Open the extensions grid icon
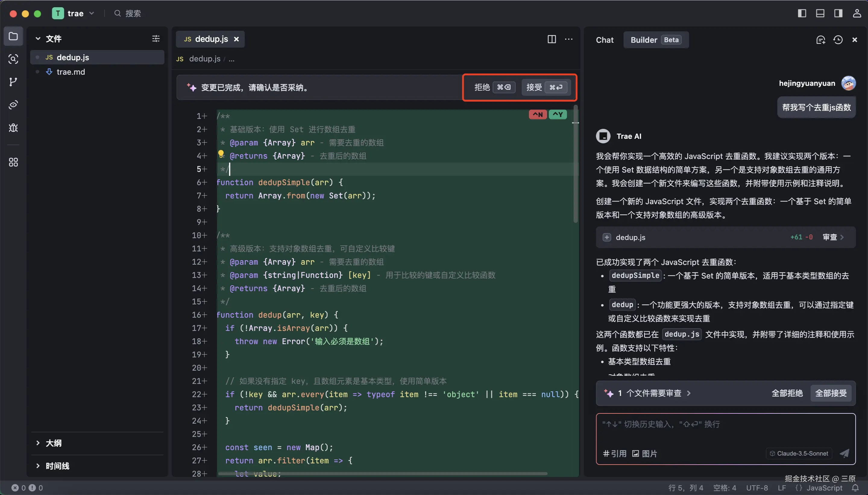The height and width of the screenshot is (495, 868). (x=13, y=162)
